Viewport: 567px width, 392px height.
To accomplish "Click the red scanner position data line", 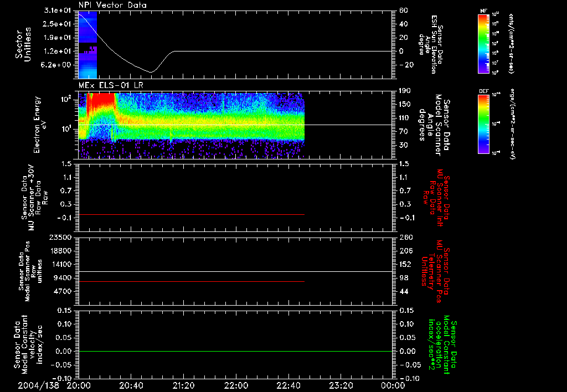I will pos(191,281).
